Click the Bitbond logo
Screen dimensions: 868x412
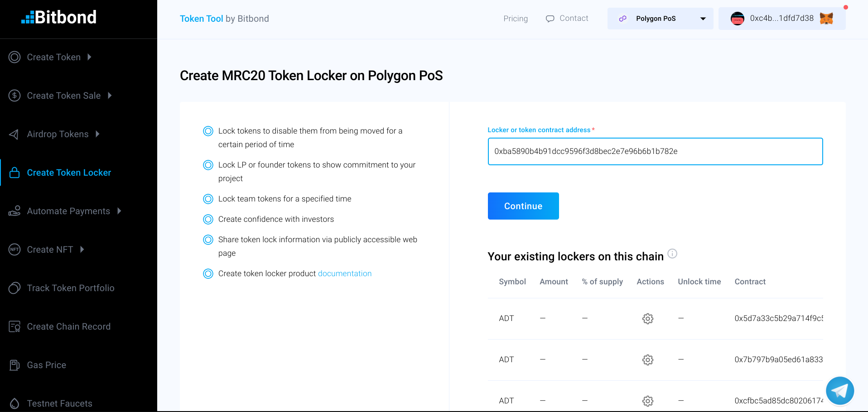[x=59, y=18]
